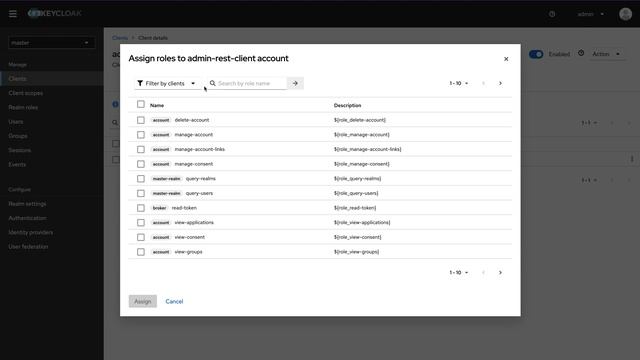This screenshot has width=640, height=360.
Task: Open the admin user dropdown
Action: click(x=590, y=14)
